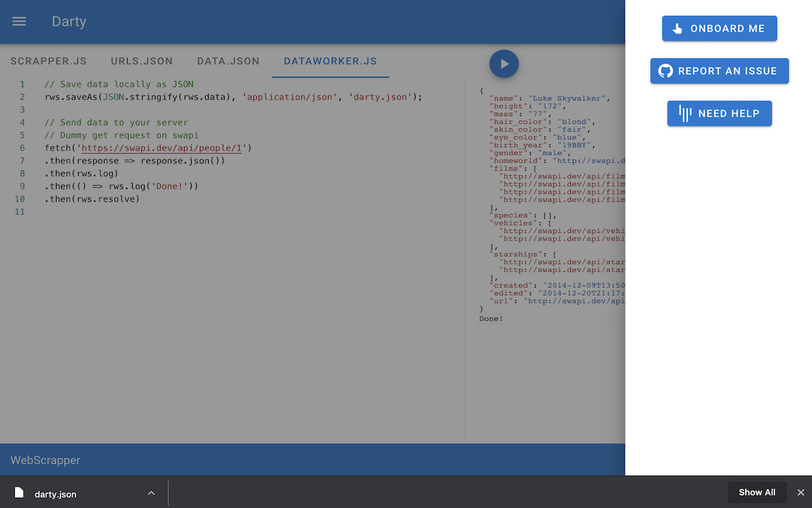
Task: Select the DATAWORKER.JS tab
Action: pyautogui.click(x=331, y=62)
